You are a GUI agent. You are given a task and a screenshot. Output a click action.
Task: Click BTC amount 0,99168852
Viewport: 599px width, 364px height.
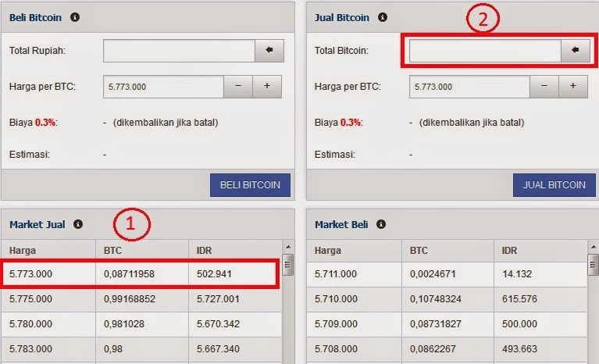tap(130, 298)
